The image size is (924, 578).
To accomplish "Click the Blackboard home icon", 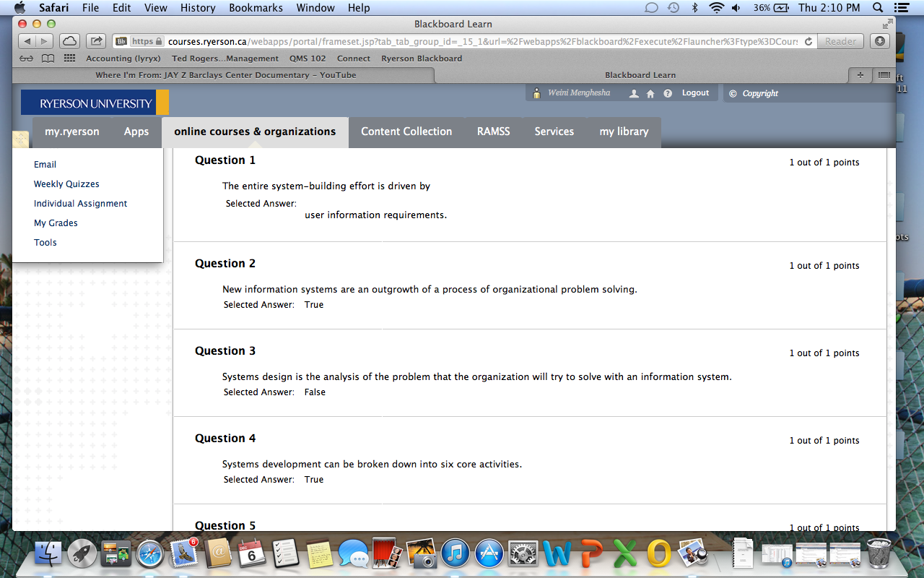I will [x=650, y=93].
